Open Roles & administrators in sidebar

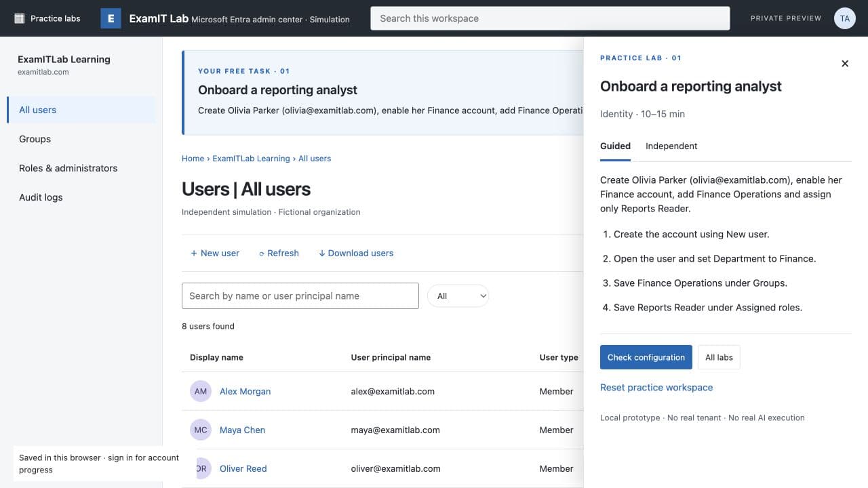(81, 168)
